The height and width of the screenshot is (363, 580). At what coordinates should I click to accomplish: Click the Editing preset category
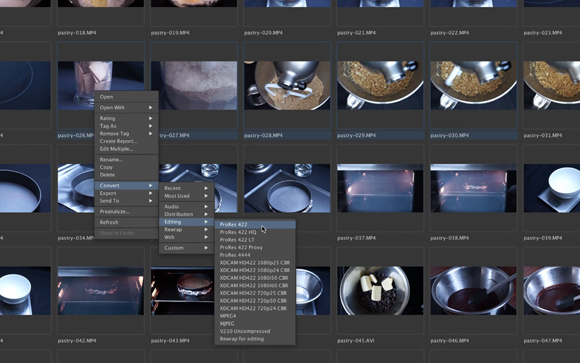click(x=186, y=222)
